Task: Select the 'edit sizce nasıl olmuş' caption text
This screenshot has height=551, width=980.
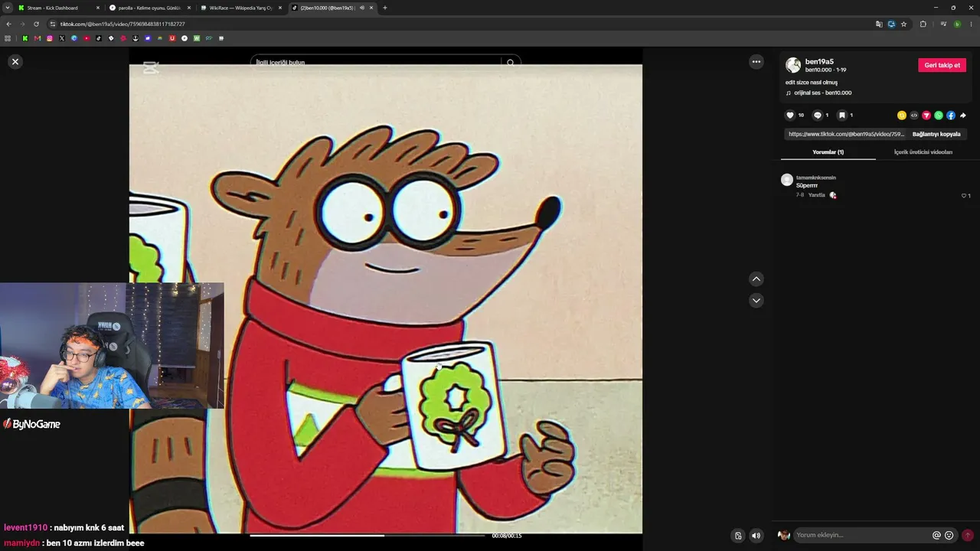Action: pos(812,82)
